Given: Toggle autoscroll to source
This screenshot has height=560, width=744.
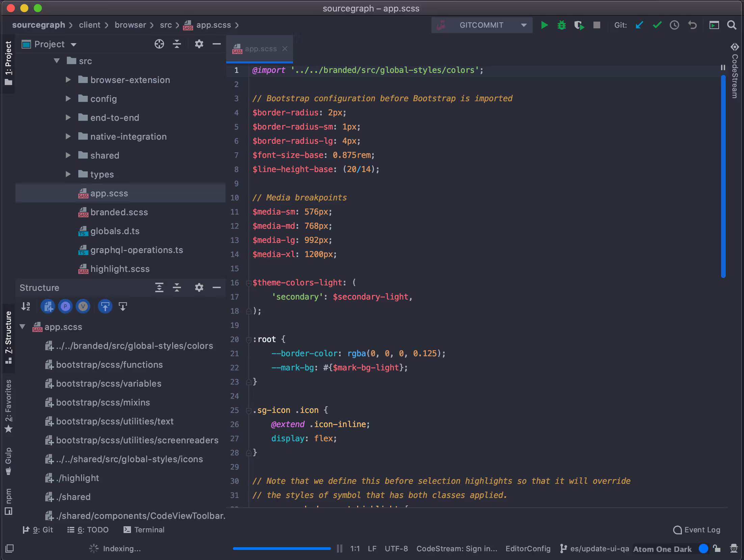Looking at the screenshot, I should 105,307.
